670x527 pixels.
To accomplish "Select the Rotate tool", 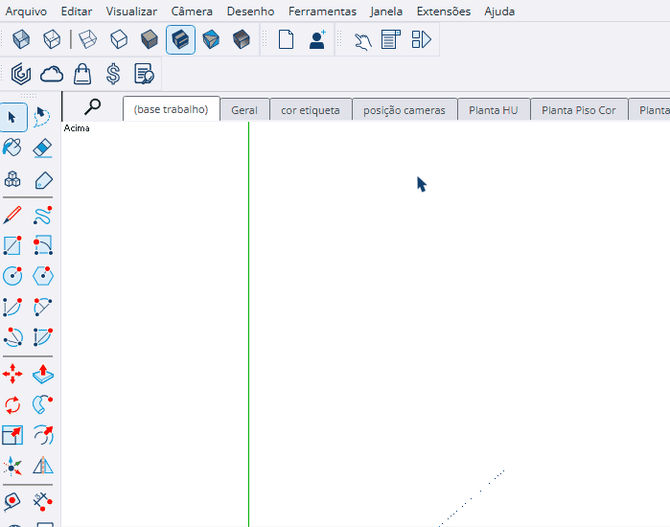I will pos(12,405).
